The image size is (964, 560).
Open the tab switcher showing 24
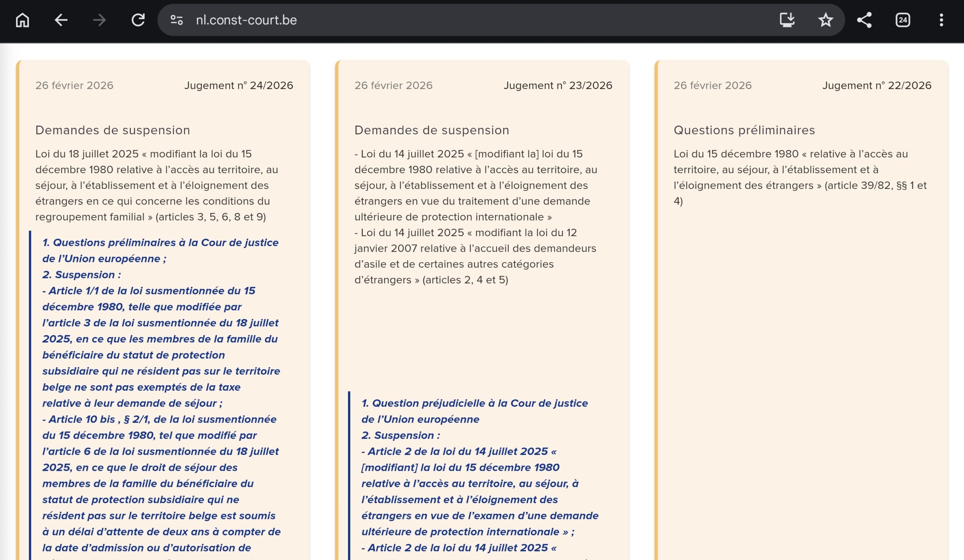click(x=903, y=20)
